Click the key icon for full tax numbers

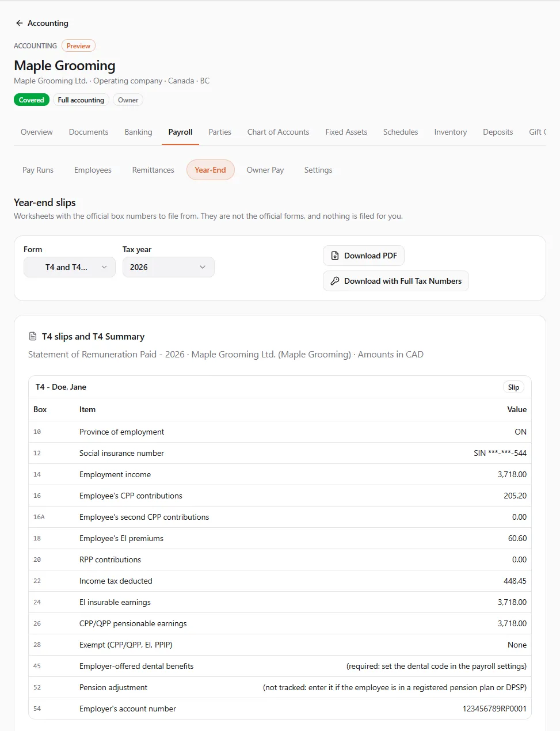[335, 281]
